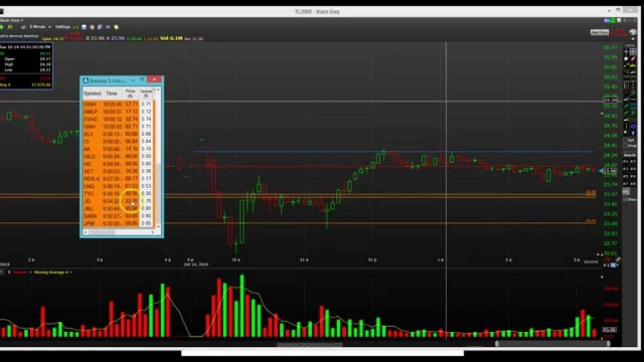Click the green bars icon beside Settings
Viewport: 644px width, 362px height.
(x=75, y=27)
